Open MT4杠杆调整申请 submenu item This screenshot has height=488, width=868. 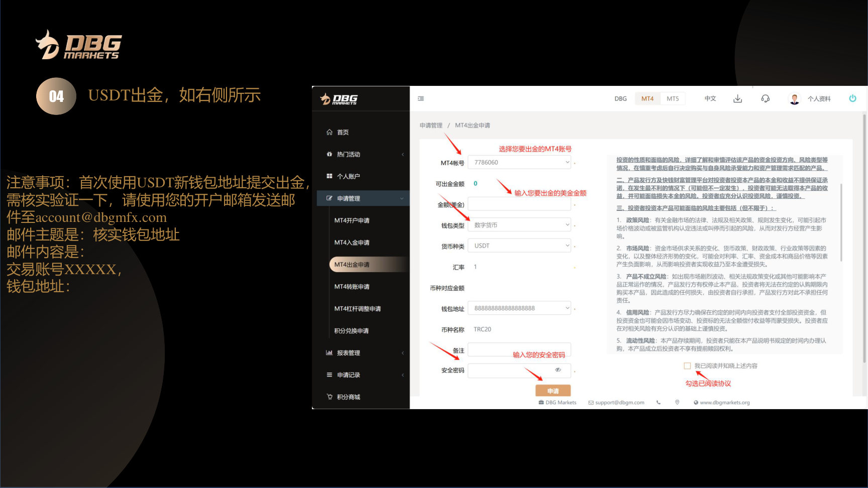tap(357, 309)
